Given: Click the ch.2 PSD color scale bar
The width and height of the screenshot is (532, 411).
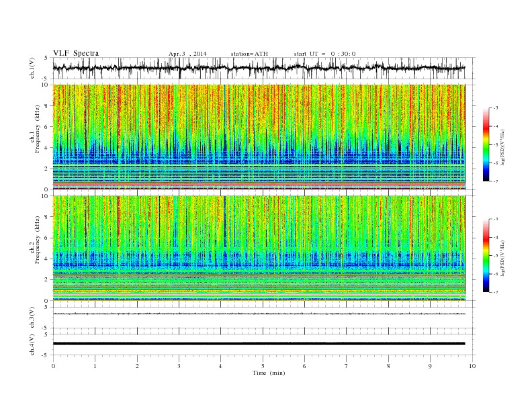Looking at the screenshot, I should (x=486, y=256).
